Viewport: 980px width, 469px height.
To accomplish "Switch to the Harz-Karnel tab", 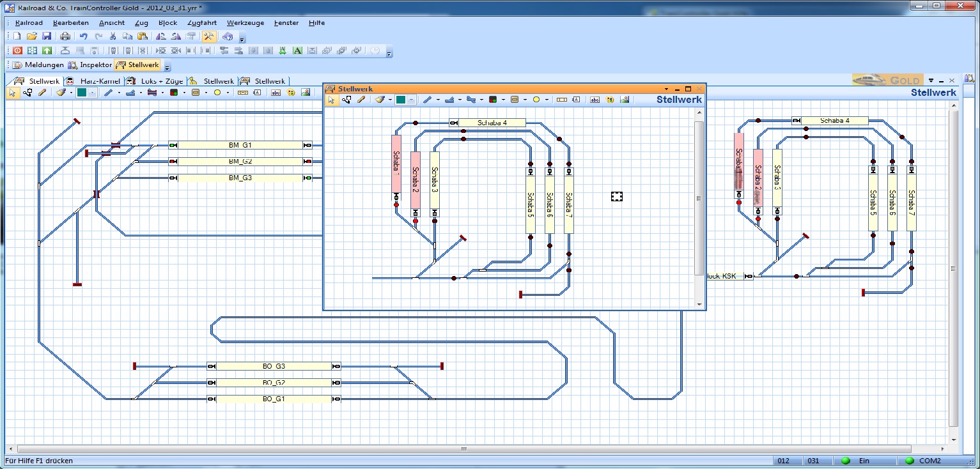I will click(x=94, y=81).
